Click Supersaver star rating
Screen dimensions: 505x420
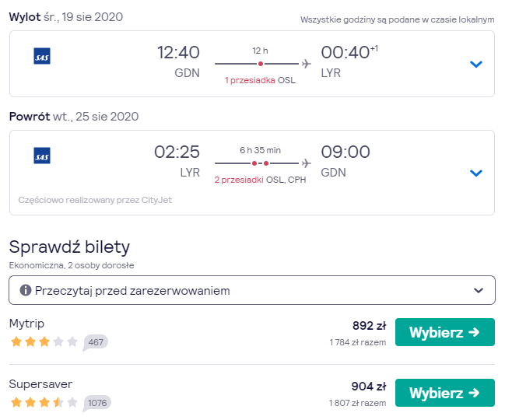click(x=44, y=402)
